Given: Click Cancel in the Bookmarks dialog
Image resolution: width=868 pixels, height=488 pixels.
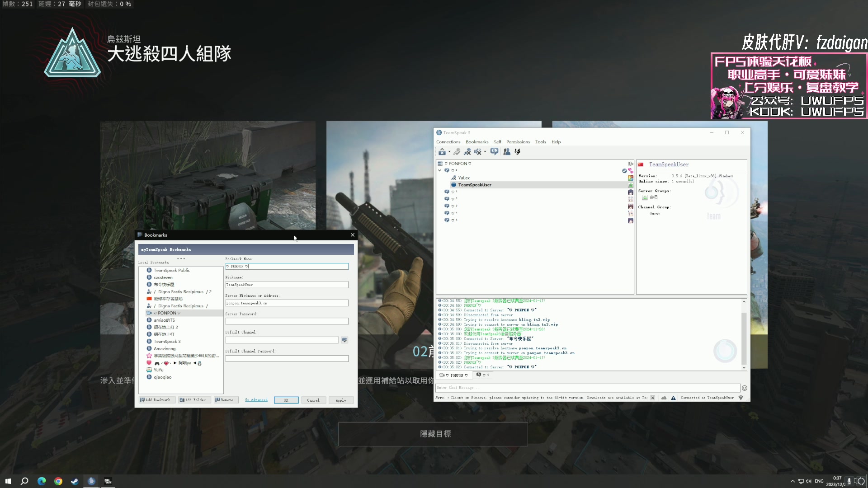Looking at the screenshot, I should [x=313, y=400].
